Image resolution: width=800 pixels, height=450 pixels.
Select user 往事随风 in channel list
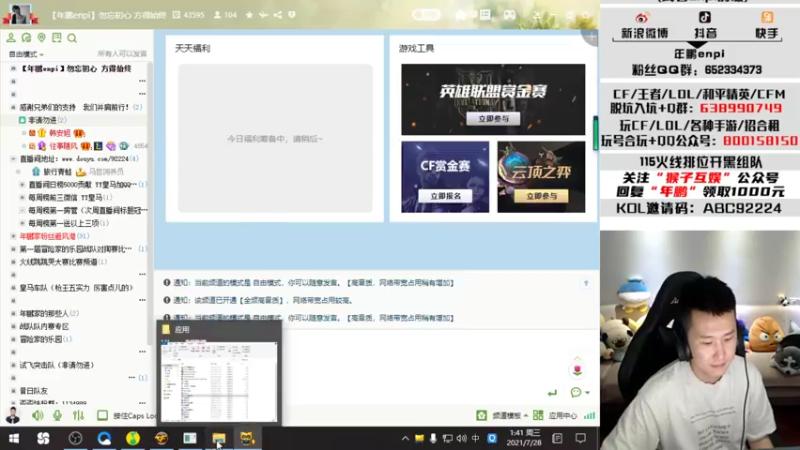[x=63, y=146]
